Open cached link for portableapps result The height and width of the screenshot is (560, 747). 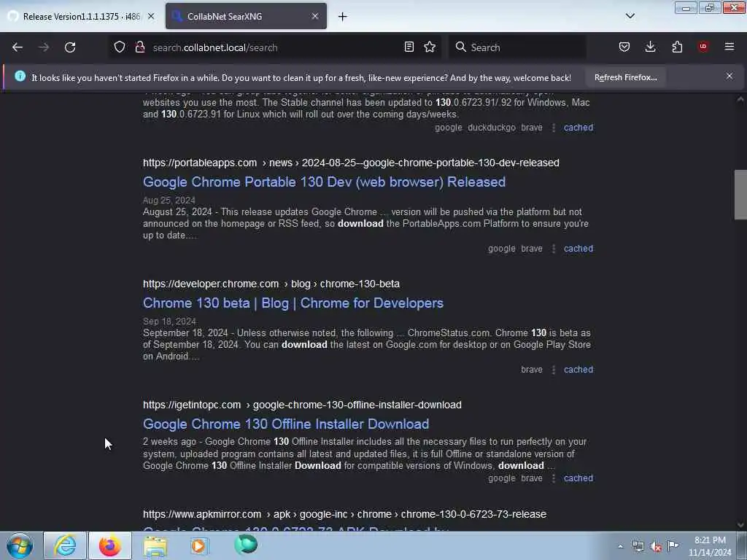pyautogui.click(x=578, y=249)
